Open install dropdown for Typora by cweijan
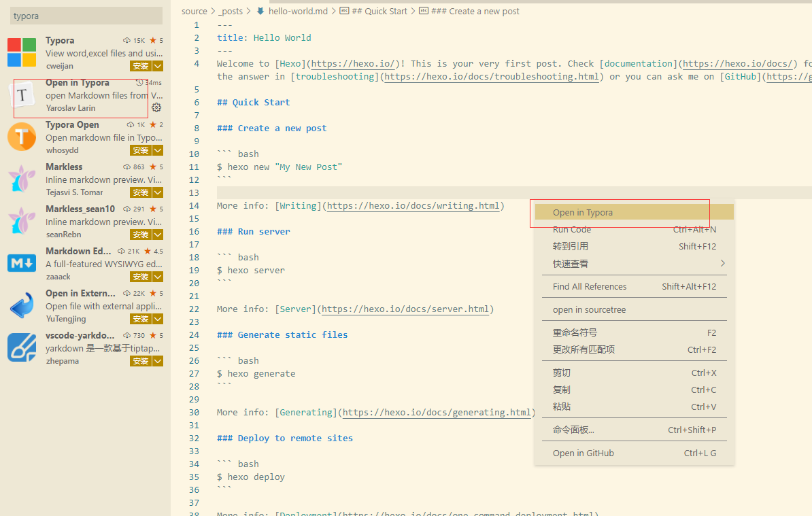The height and width of the screenshot is (516, 812). (158, 66)
